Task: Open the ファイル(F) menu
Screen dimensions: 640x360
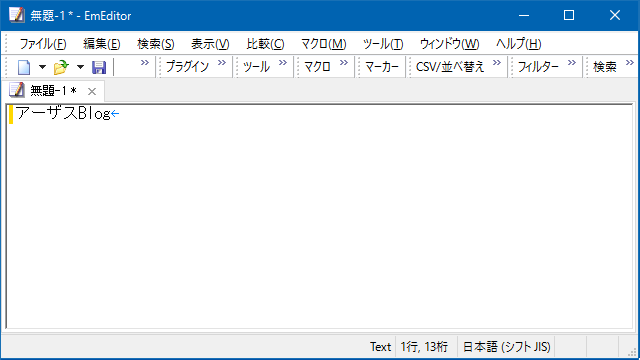Action: tap(43, 44)
